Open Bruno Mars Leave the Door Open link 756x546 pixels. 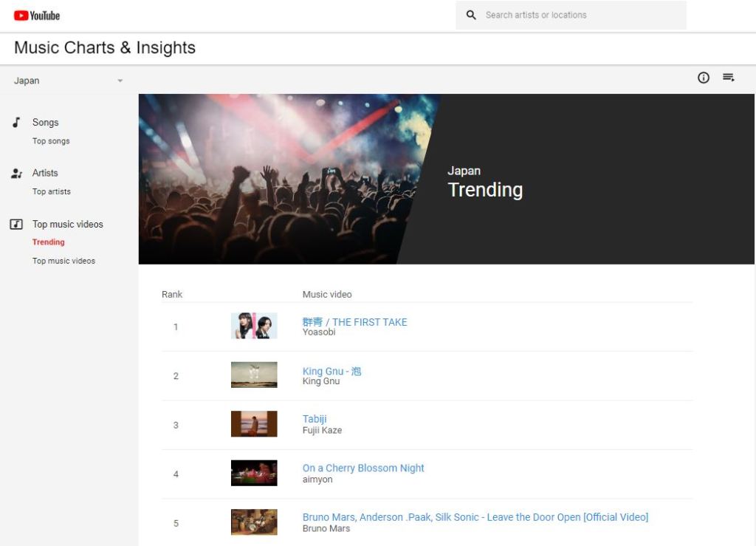475,517
